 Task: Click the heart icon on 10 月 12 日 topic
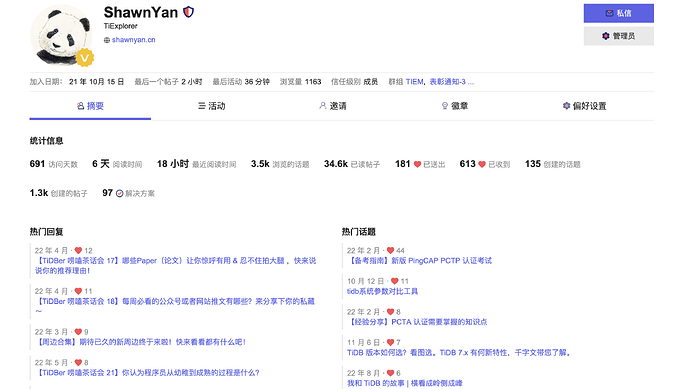point(395,281)
